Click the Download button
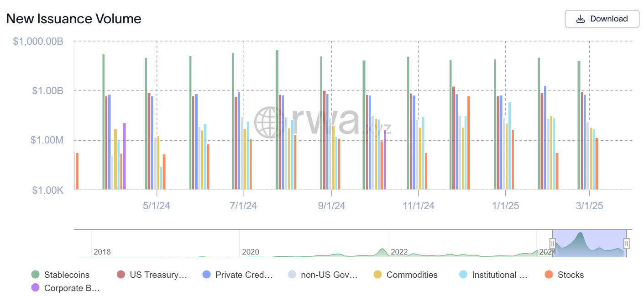The image size is (644, 297). point(602,19)
